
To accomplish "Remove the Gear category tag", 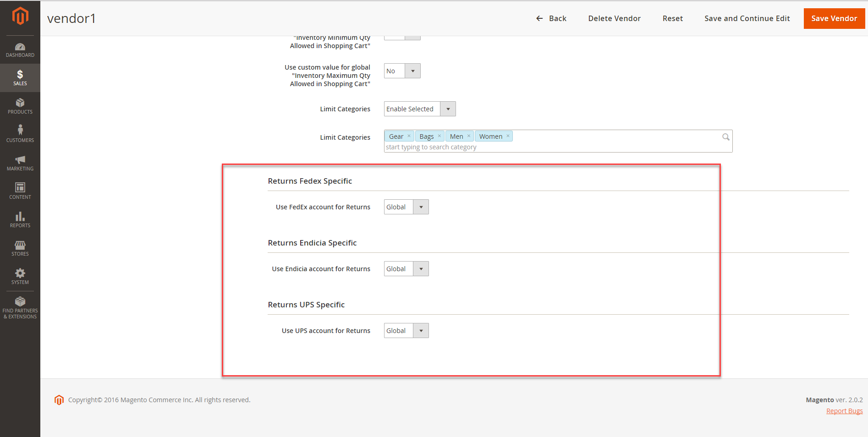I will [x=409, y=136].
